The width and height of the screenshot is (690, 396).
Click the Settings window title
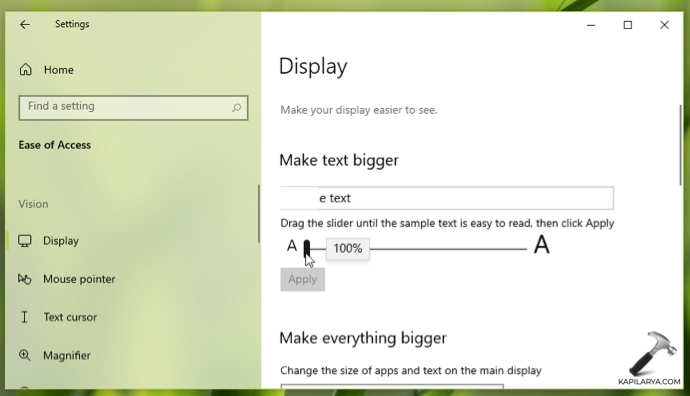(x=72, y=24)
